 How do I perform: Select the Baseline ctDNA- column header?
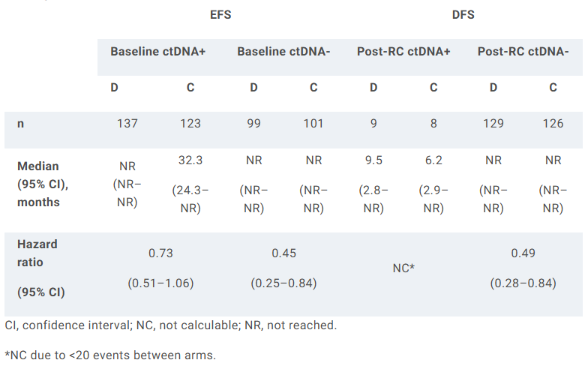tap(283, 52)
